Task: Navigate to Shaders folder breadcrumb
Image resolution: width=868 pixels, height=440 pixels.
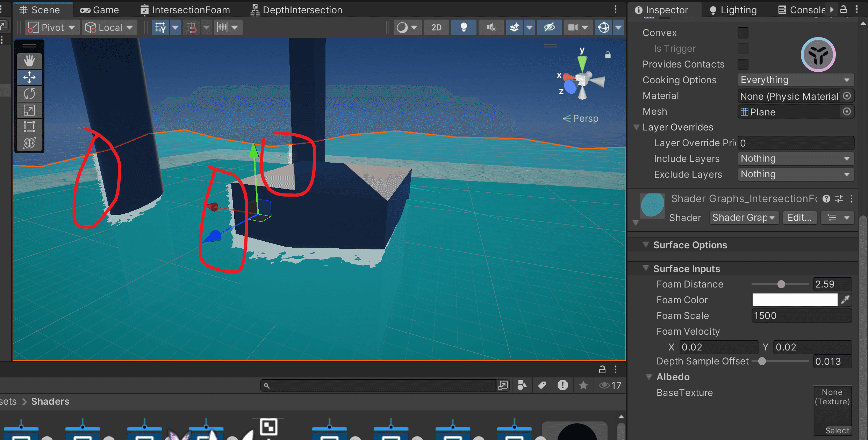Action: pos(50,401)
